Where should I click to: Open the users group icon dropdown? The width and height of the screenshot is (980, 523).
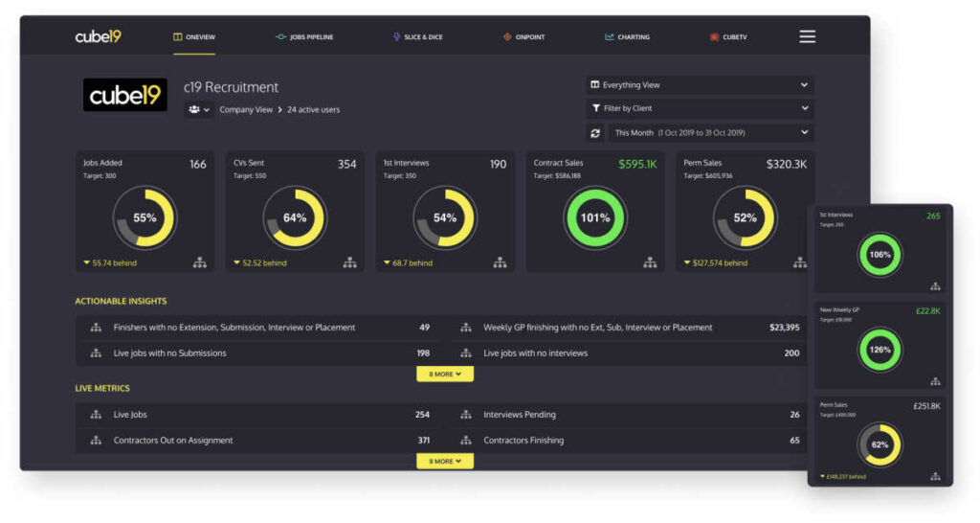[x=199, y=109]
